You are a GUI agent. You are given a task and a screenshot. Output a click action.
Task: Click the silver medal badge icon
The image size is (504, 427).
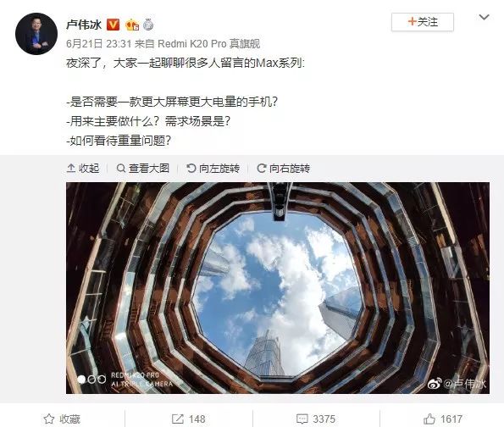(x=148, y=25)
